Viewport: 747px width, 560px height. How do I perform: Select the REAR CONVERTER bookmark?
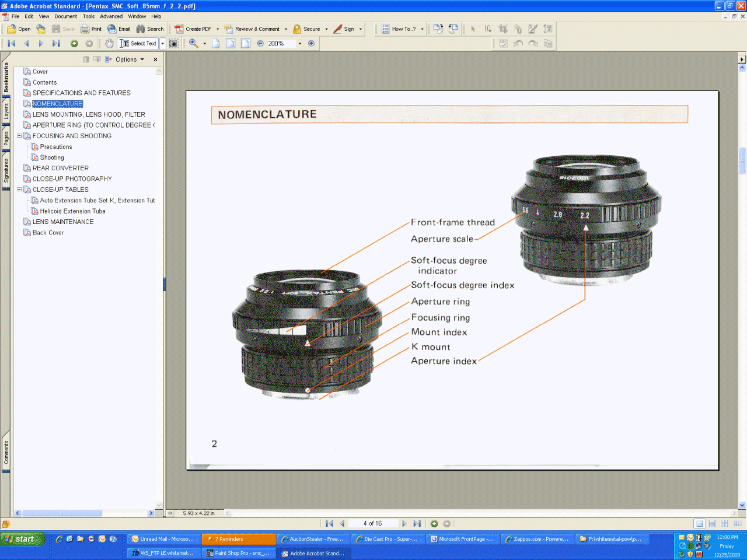coord(61,168)
